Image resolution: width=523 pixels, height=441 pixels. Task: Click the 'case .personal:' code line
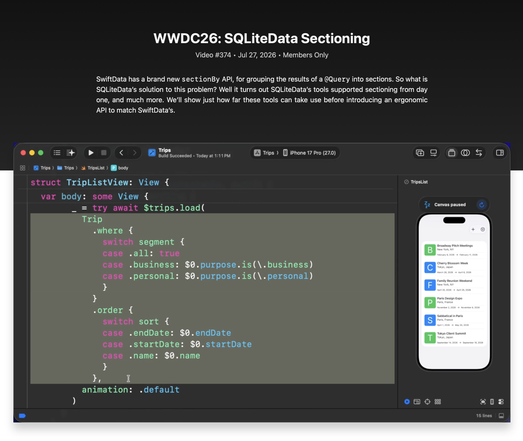pos(208,276)
